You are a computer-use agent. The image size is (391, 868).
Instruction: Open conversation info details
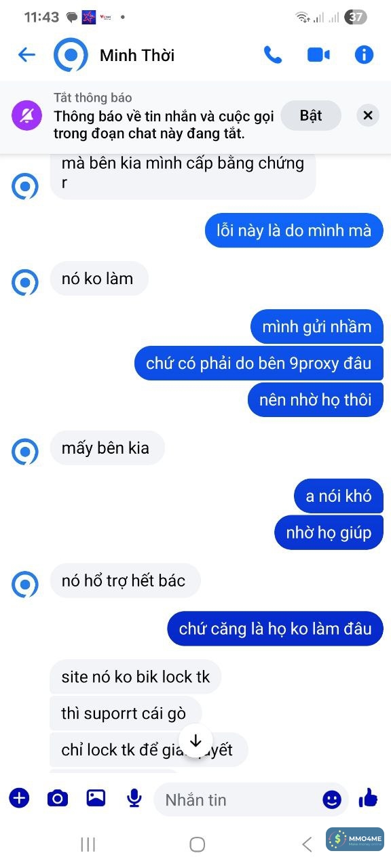pyautogui.click(x=365, y=55)
